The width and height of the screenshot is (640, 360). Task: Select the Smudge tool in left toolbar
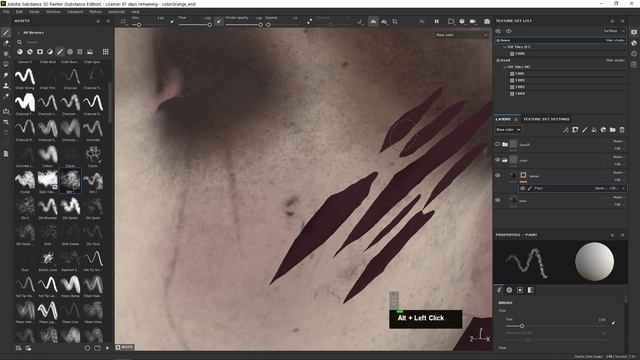pos(6,75)
